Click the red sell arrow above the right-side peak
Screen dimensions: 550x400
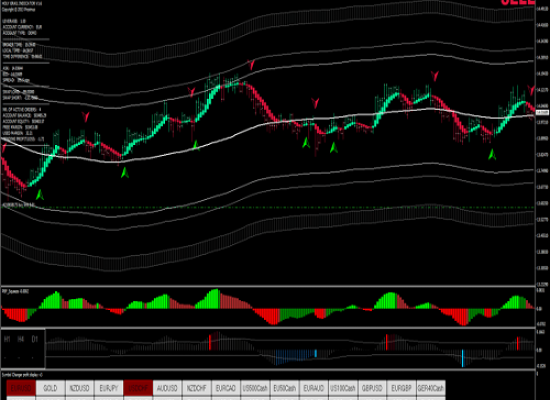point(435,76)
